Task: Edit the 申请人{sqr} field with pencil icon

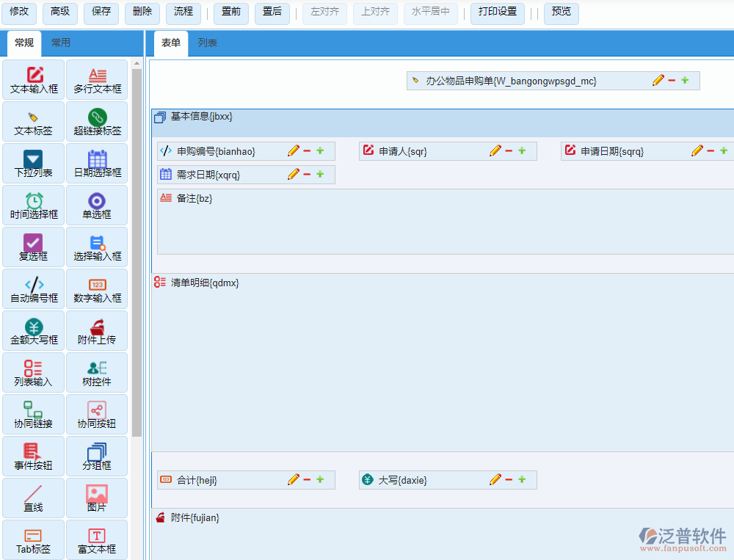Action: tap(495, 151)
